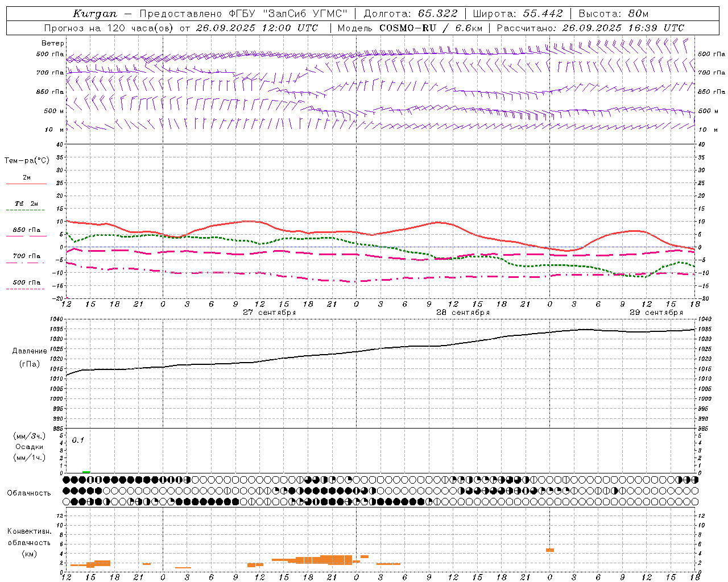Click the '500 м' wind level label on left
Screen dimensions: 728x582
tap(55, 111)
